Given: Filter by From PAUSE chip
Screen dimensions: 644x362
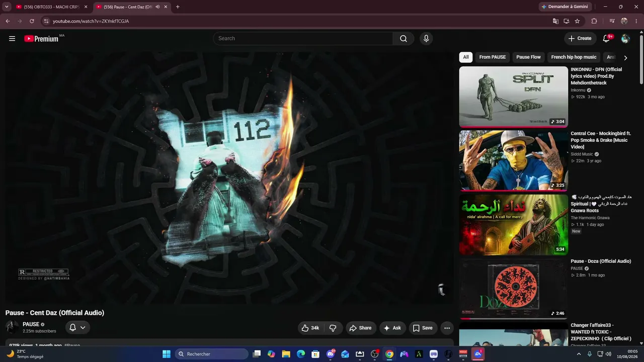Looking at the screenshot, I should (x=493, y=57).
